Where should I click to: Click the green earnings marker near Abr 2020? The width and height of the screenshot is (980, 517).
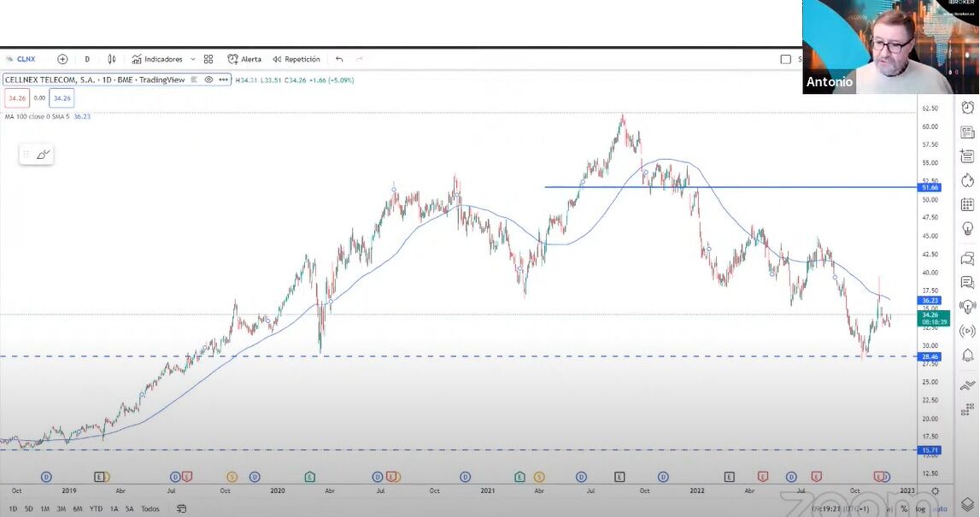310,477
